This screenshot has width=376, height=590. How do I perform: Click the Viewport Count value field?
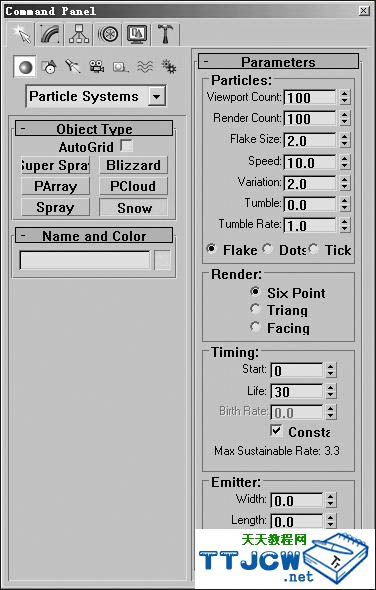309,98
